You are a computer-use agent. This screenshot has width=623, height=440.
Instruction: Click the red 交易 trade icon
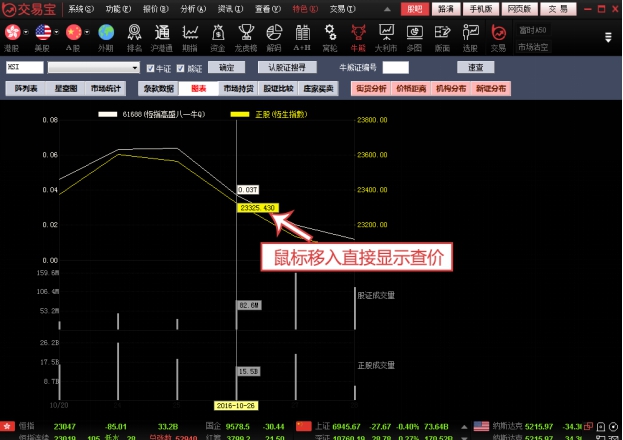(x=498, y=35)
